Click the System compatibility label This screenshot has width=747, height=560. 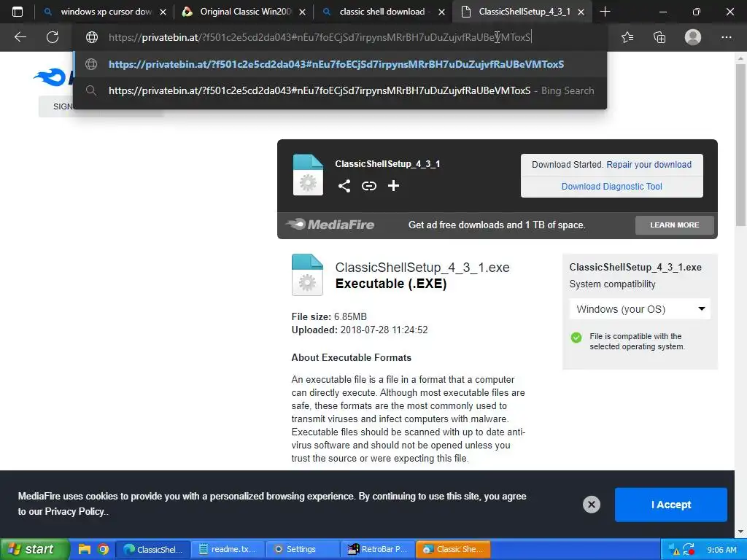[612, 284]
